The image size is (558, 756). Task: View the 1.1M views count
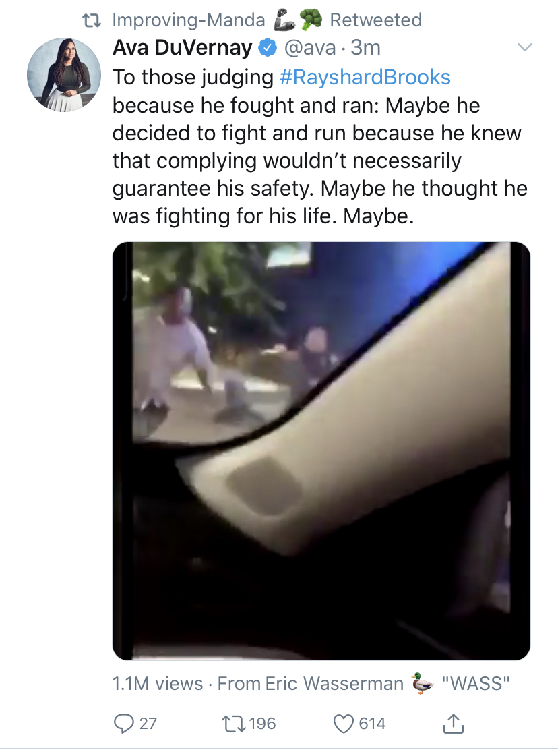coord(158,683)
